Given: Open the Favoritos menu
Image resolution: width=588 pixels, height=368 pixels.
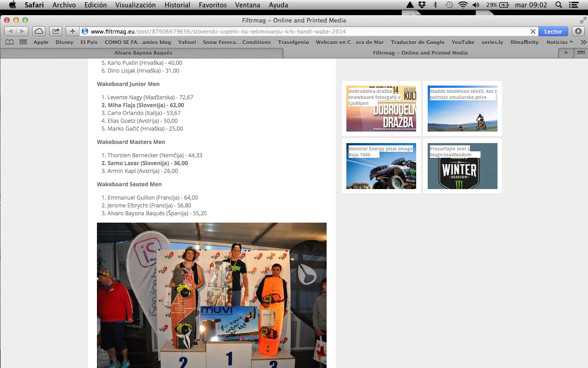Looking at the screenshot, I should (213, 5).
